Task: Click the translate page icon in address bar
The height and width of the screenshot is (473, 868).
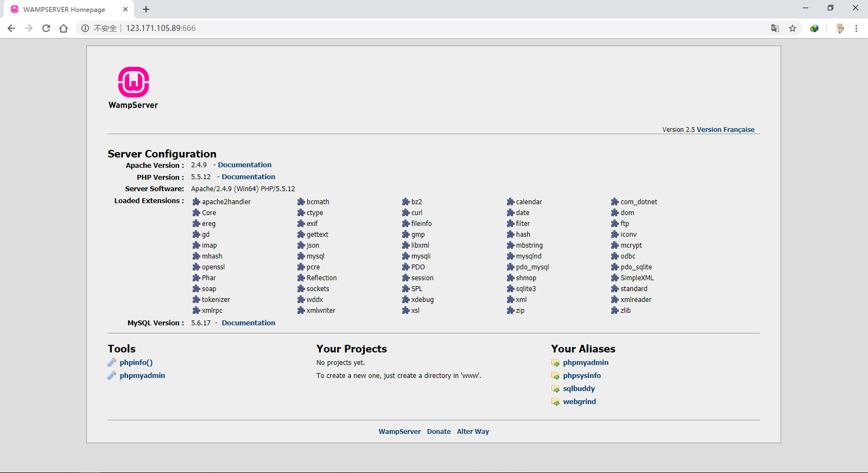Action: (x=775, y=28)
